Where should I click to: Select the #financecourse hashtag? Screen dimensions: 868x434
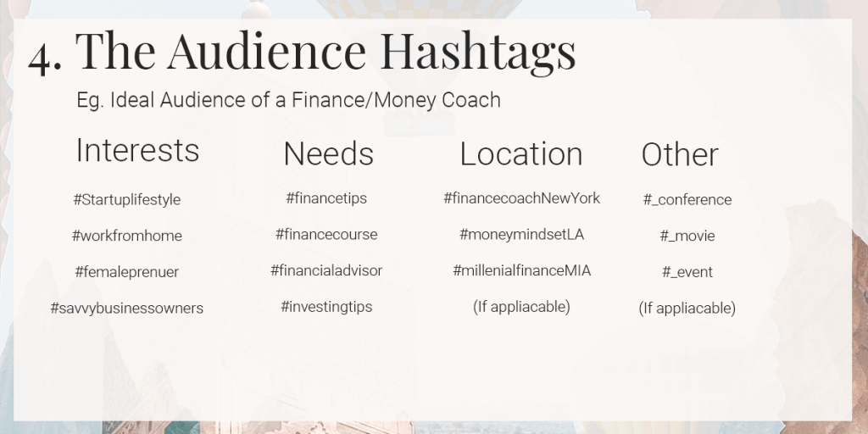[x=326, y=234]
